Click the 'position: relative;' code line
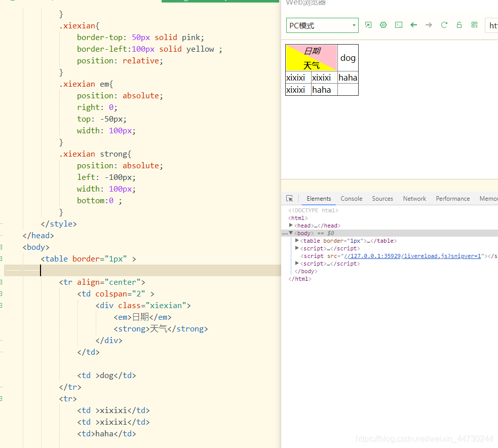Screen dimensions: 498x448 (x=120, y=61)
